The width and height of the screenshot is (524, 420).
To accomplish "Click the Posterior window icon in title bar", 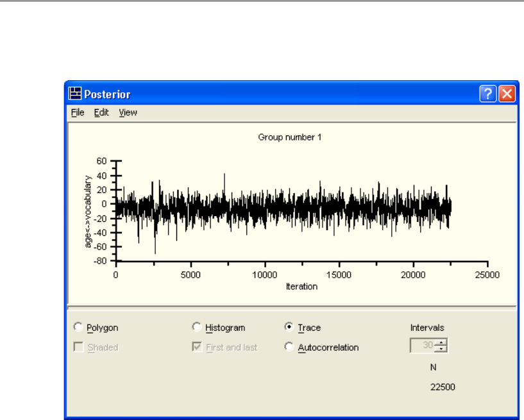I will tap(76, 94).
